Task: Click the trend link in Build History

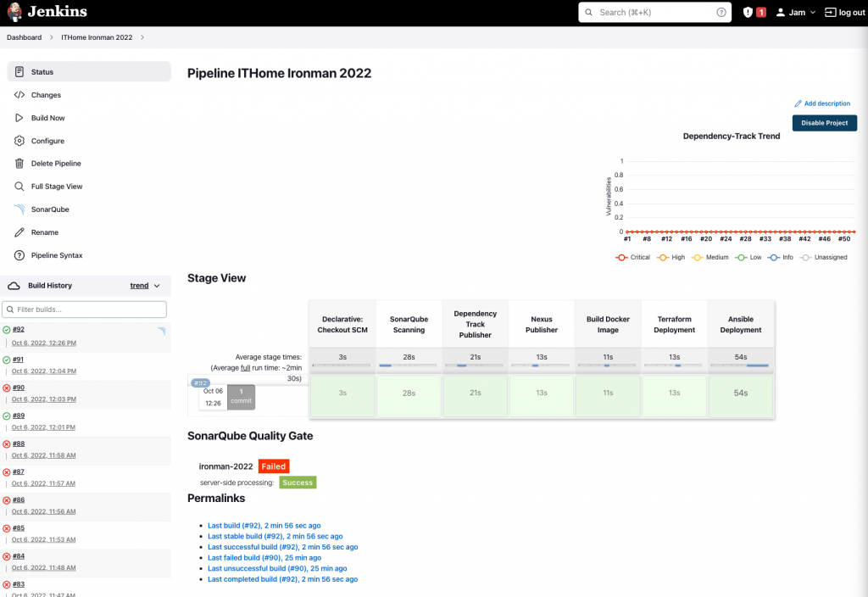Action: [139, 286]
